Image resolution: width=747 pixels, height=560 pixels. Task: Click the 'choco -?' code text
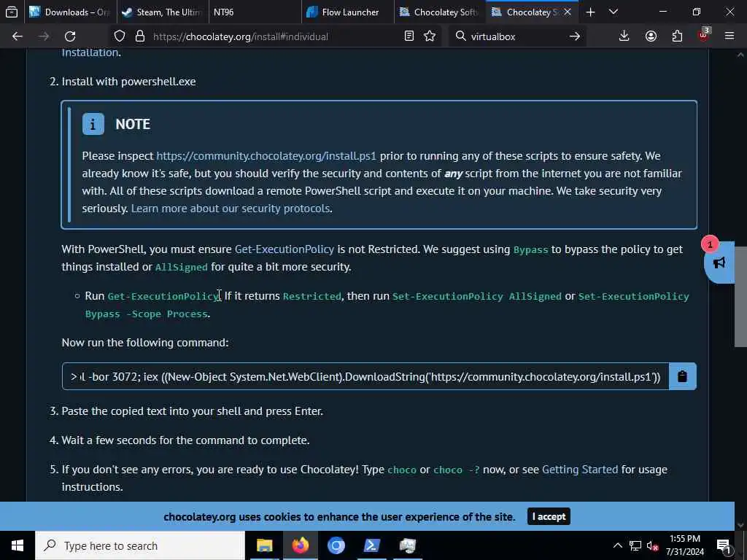(457, 470)
